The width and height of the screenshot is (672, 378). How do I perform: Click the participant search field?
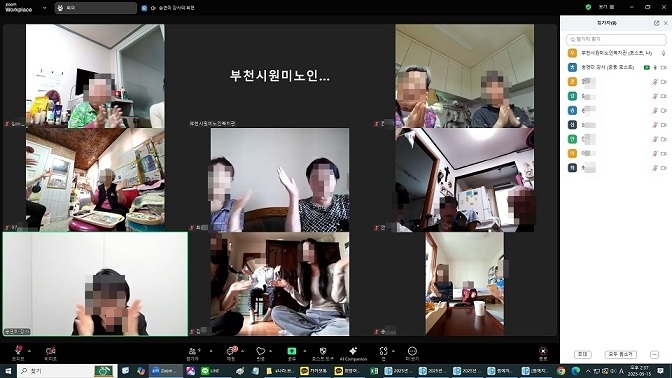pos(616,39)
